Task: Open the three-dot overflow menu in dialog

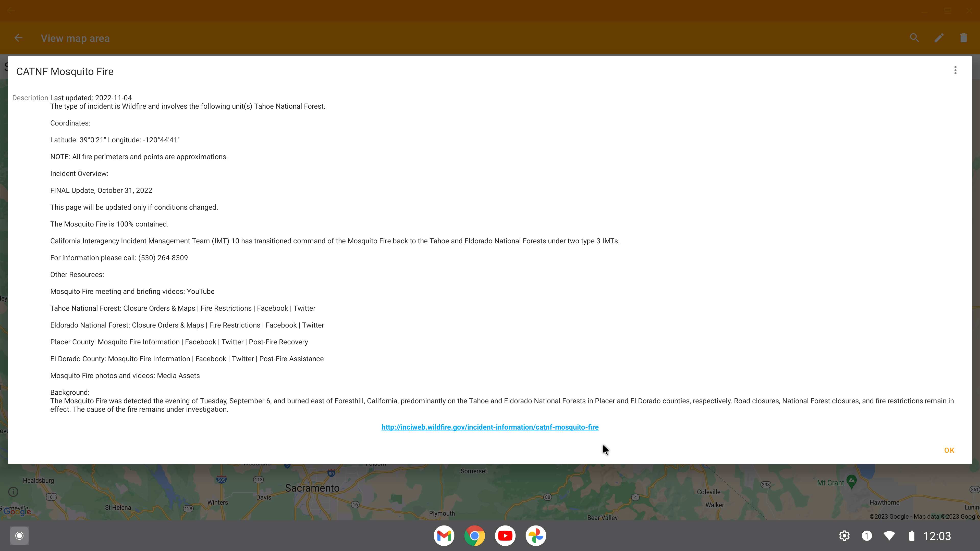Action: tap(955, 70)
